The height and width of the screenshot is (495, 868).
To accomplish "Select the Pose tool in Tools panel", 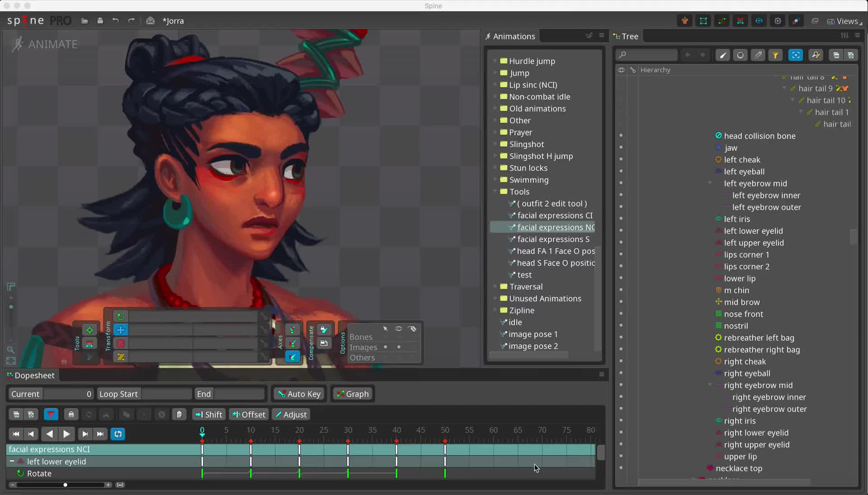I will [90, 330].
